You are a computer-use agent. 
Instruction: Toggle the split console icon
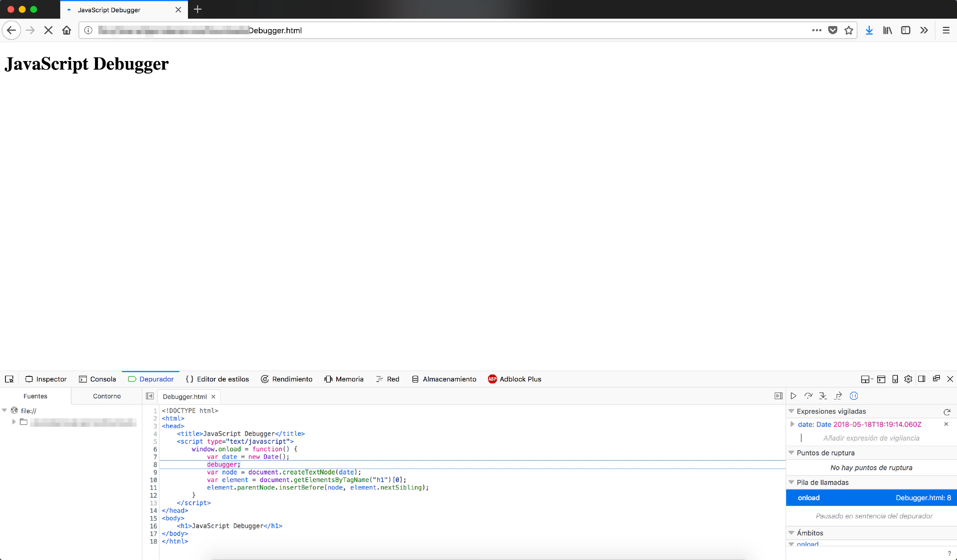[881, 379]
